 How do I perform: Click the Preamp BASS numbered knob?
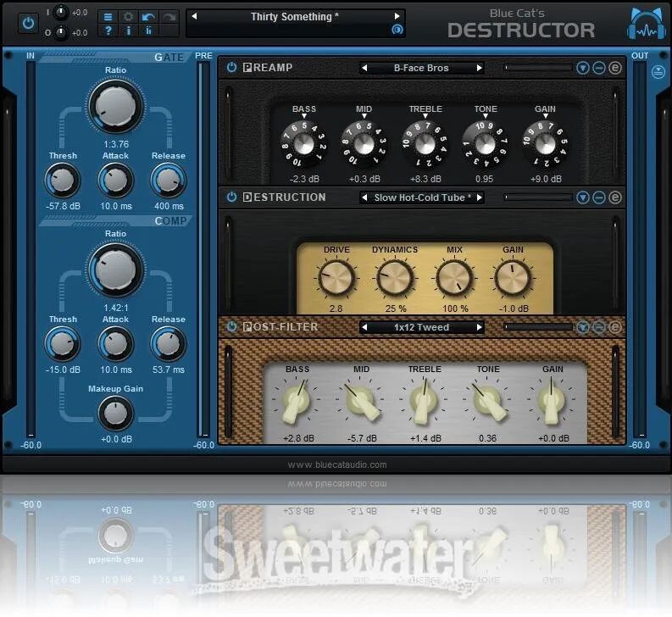(304, 144)
